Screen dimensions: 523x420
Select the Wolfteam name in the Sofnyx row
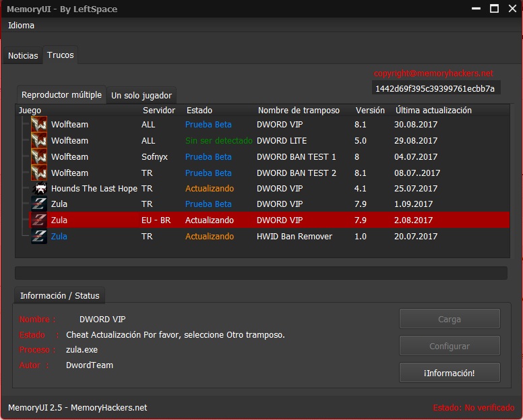(69, 156)
